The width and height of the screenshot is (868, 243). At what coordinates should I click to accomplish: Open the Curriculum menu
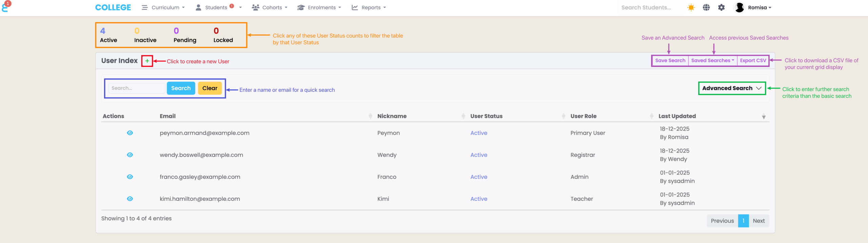click(x=164, y=7)
